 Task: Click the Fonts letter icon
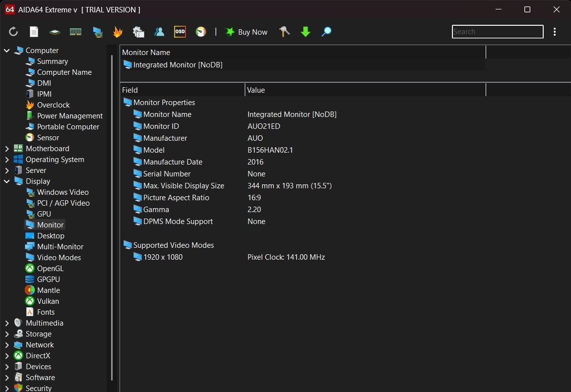click(30, 312)
